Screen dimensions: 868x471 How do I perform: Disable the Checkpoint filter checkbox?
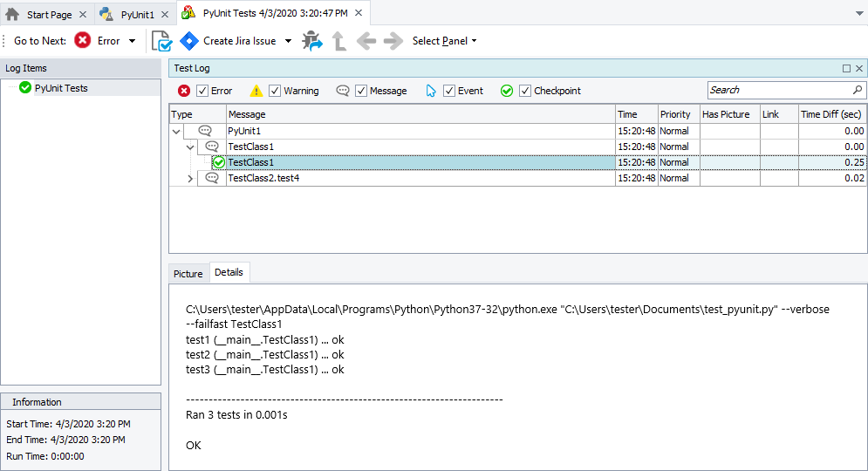525,91
